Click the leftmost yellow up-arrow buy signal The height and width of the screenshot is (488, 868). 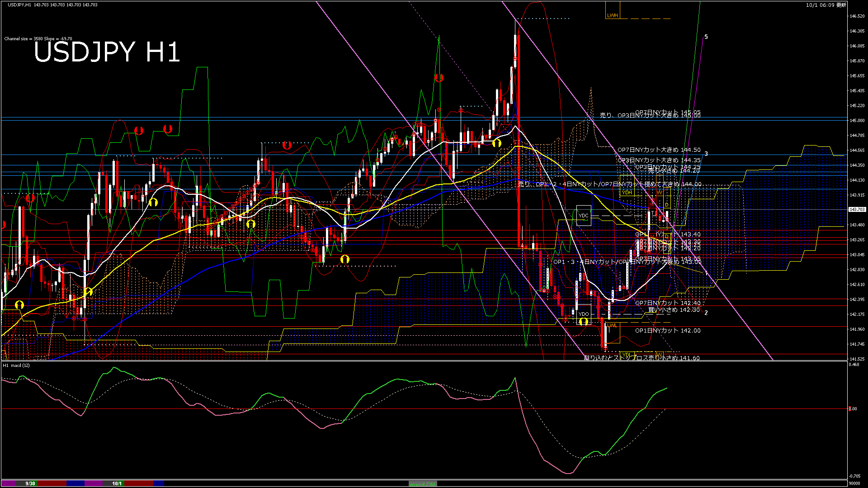click(19, 305)
